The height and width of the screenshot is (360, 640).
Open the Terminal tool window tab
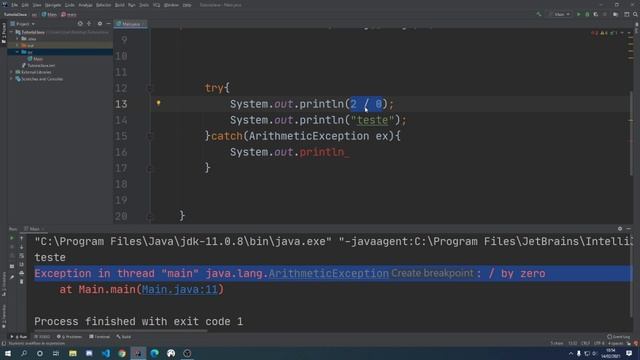point(99,337)
